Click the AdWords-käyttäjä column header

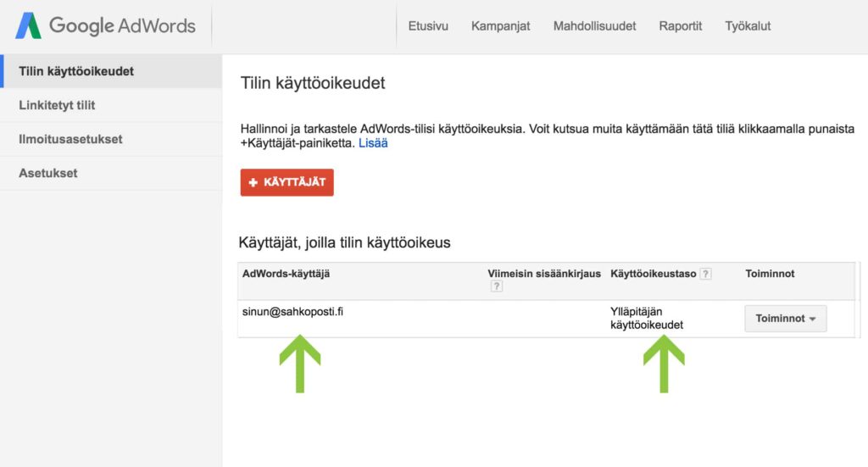tap(287, 274)
